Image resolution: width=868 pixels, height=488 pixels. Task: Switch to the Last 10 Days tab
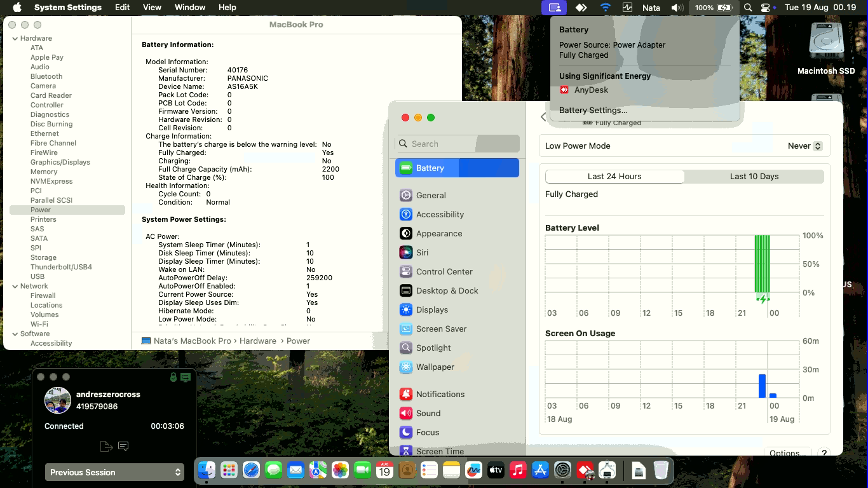tap(754, 176)
